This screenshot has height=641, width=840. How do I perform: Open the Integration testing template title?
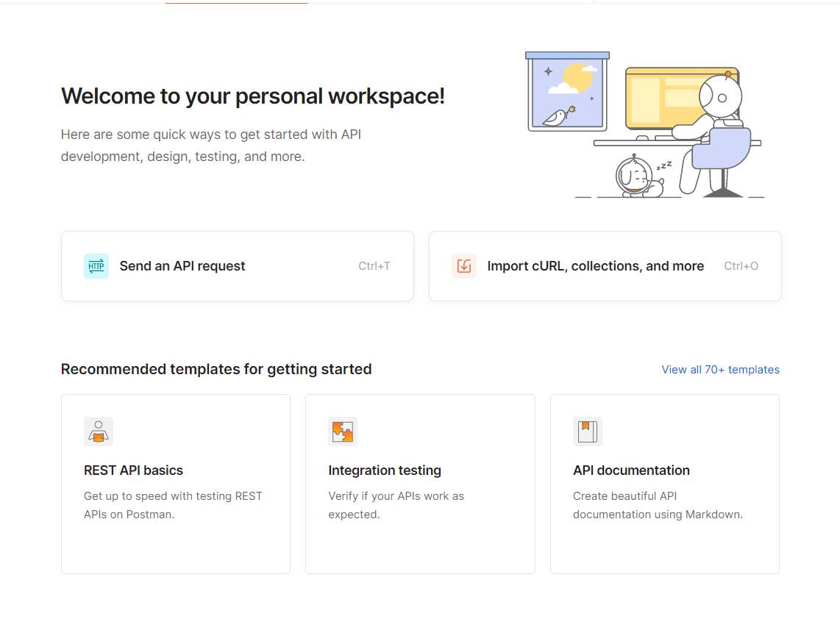385,470
